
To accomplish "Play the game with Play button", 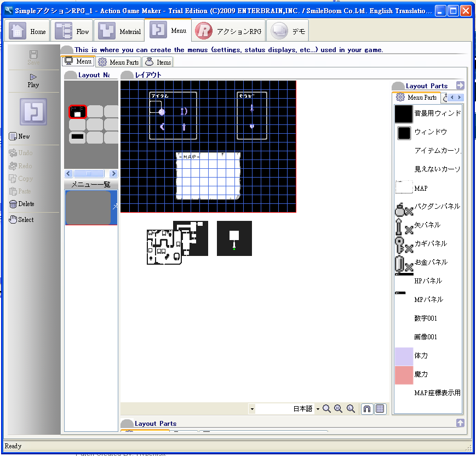I will tap(33, 81).
